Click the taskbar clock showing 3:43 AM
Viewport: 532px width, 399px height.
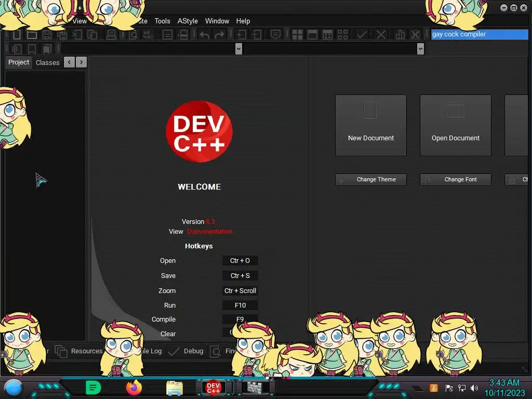point(504,388)
